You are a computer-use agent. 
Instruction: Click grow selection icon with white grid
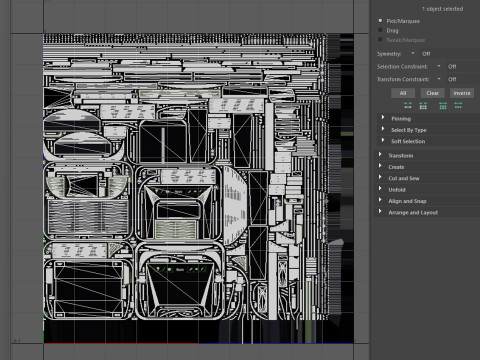point(423,106)
